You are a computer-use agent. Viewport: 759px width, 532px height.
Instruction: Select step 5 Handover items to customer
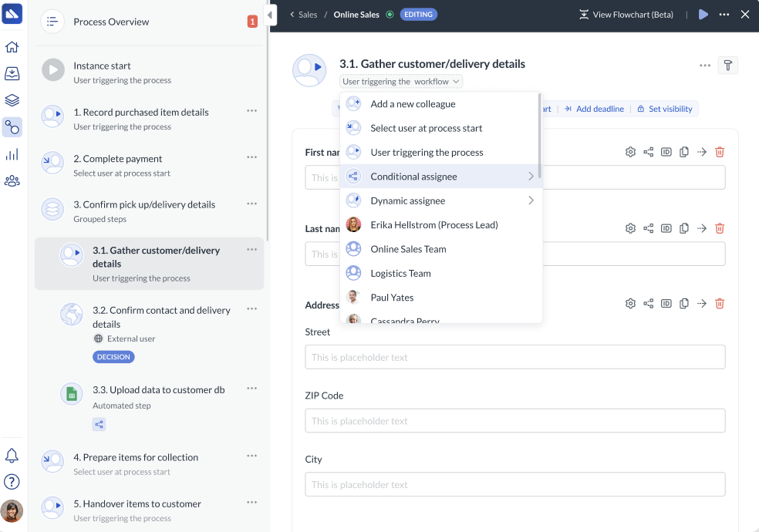[149, 510]
